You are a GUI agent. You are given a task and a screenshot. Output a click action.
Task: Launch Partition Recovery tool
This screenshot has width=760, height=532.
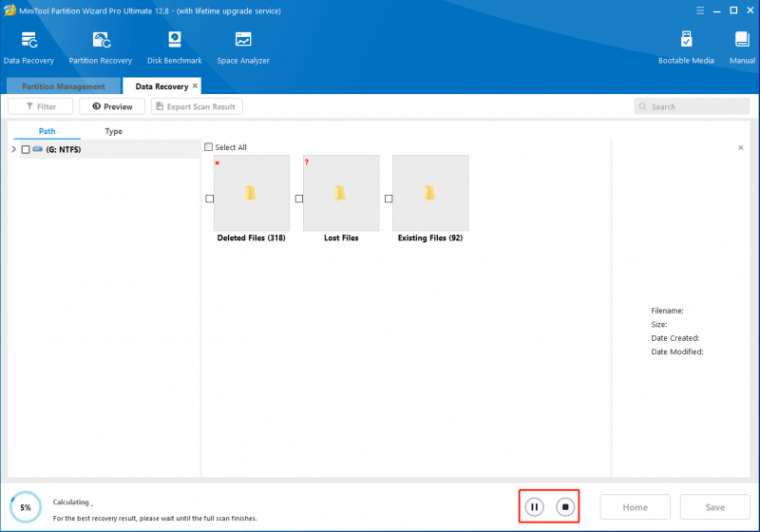(x=101, y=47)
